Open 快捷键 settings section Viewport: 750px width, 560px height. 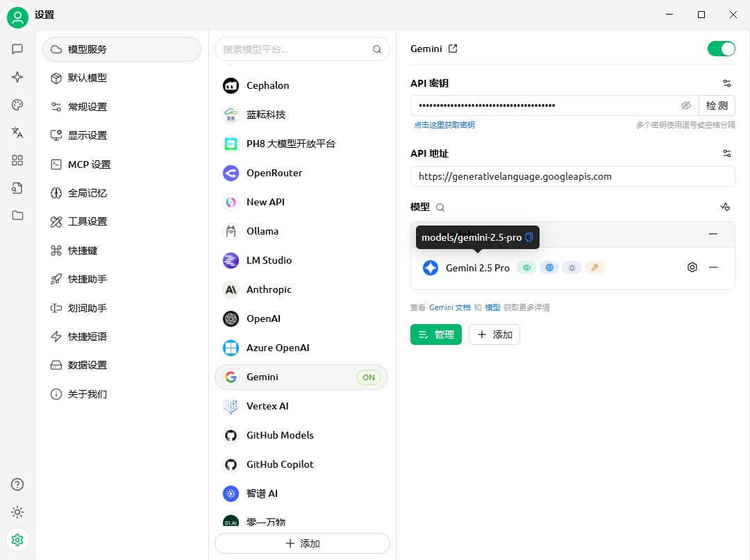tap(122, 251)
